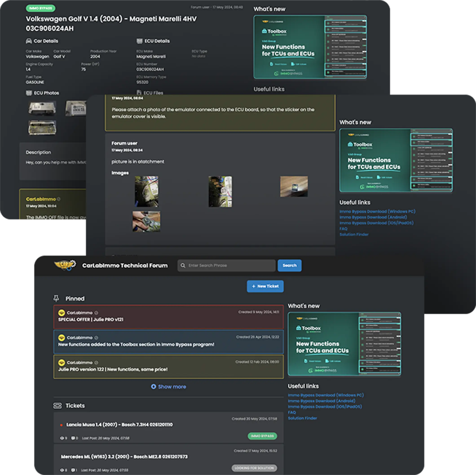Click the magnifier icon in the search field

(183, 265)
